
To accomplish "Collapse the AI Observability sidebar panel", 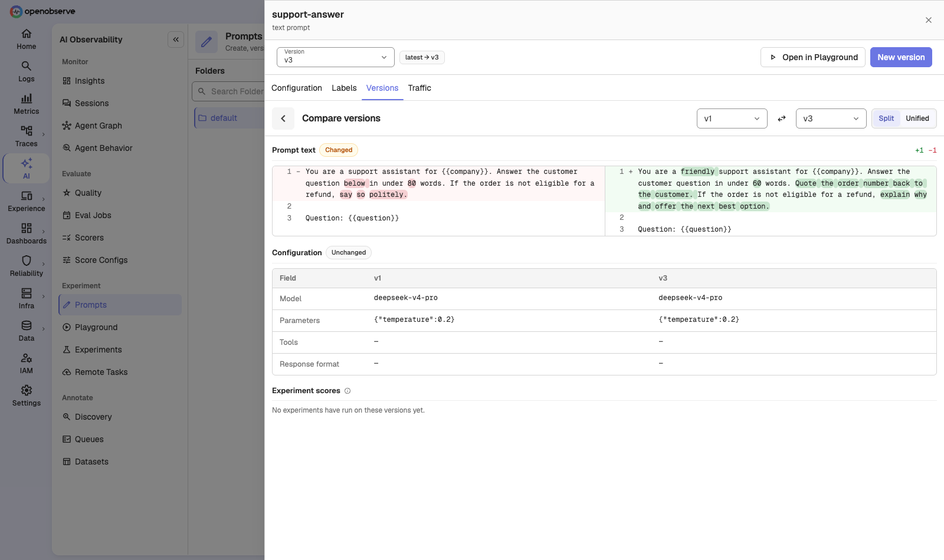I will pyautogui.click(x=176, y=39).
